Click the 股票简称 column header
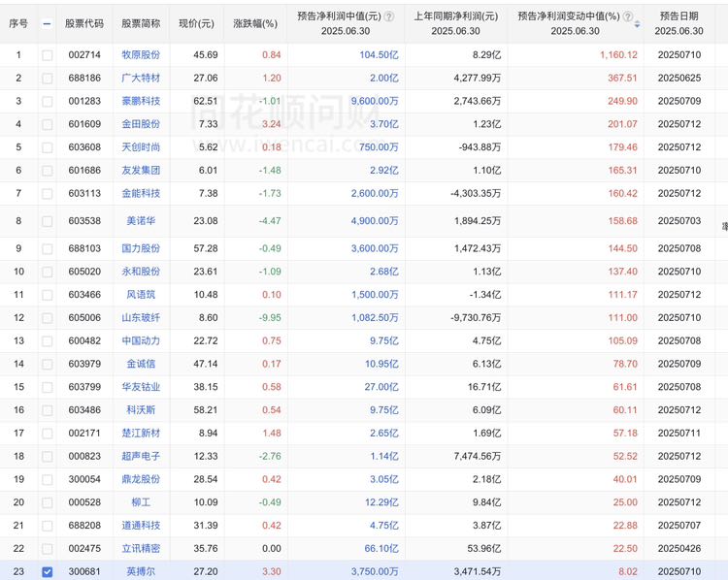Screen dimensions: 728x580 tap(141, 23)
